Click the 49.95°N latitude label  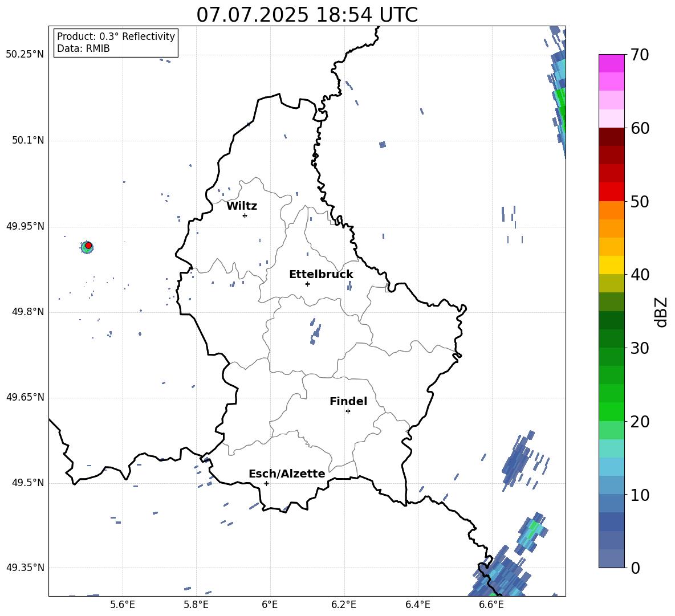(x=25, y=226)
